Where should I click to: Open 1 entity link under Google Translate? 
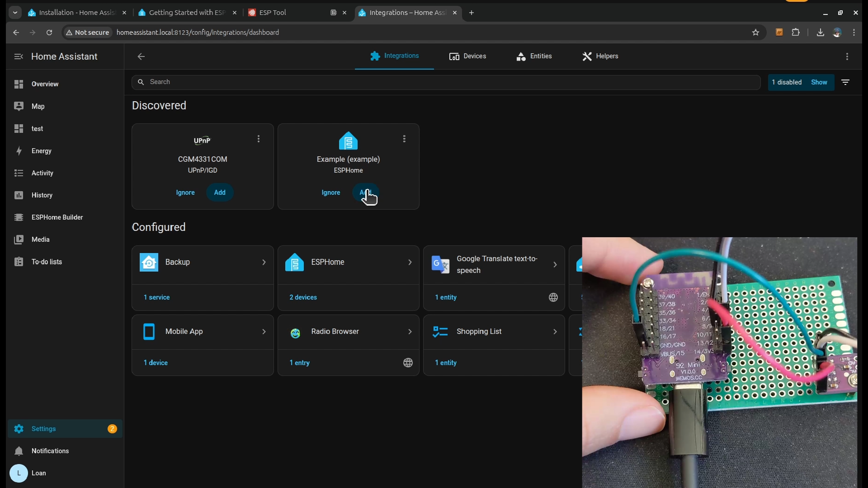(446, 297)
